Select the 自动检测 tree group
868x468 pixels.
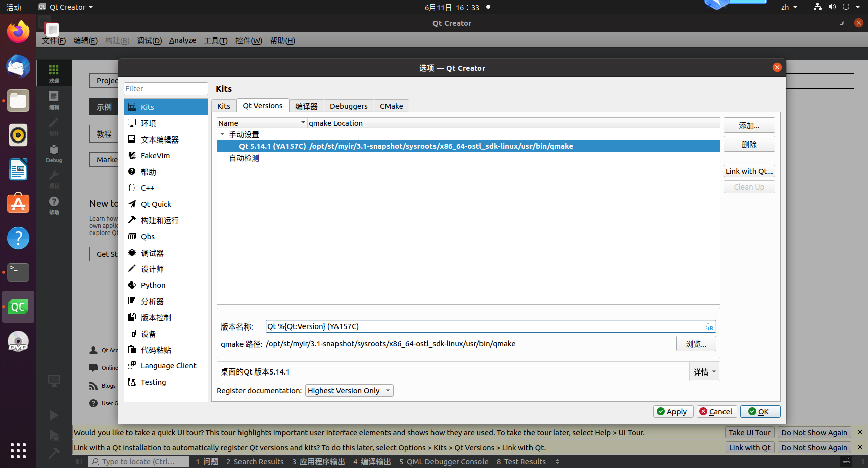click(x=244, y=158)
